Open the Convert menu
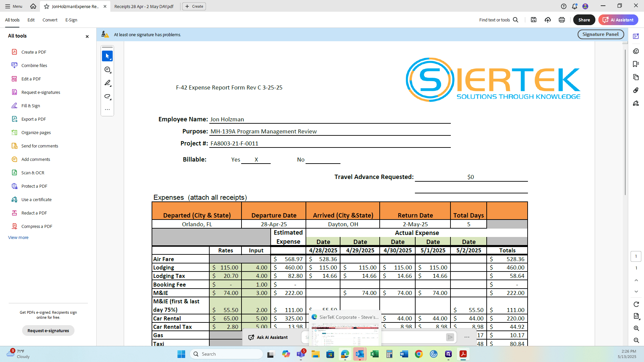The width and height of the screenshot is (644, 362). point(50,20)
